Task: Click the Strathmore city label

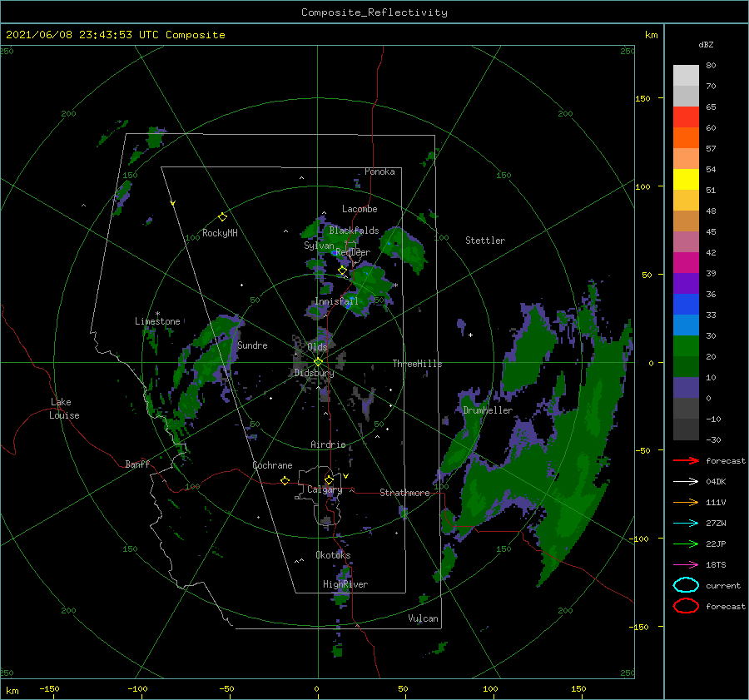Action: click(404, 493)
